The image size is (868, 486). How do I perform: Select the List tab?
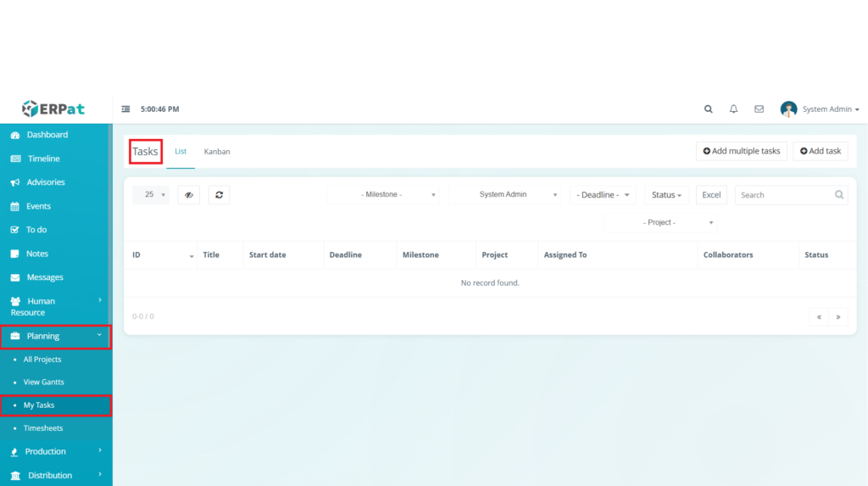181,152
